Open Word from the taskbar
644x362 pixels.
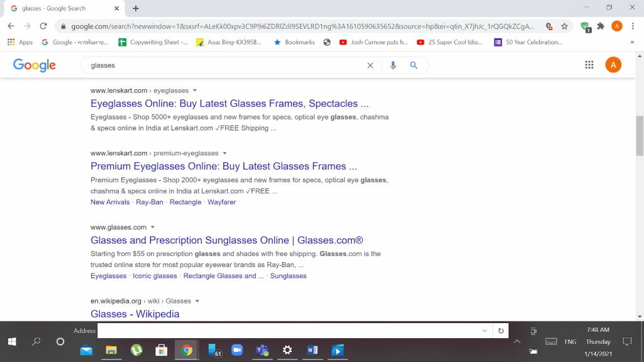pos(312,351)
